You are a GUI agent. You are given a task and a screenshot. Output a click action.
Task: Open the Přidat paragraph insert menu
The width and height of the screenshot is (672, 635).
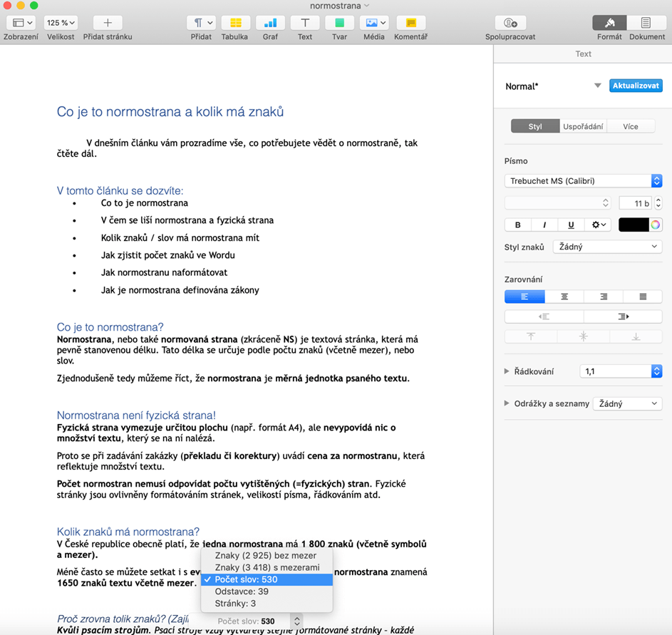(x=201, y=23)
